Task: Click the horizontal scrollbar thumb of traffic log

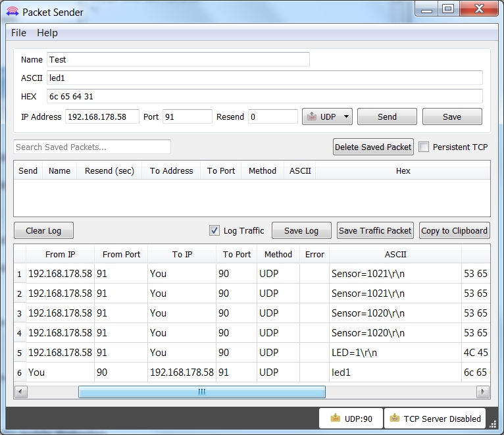Action: (202, 392)
